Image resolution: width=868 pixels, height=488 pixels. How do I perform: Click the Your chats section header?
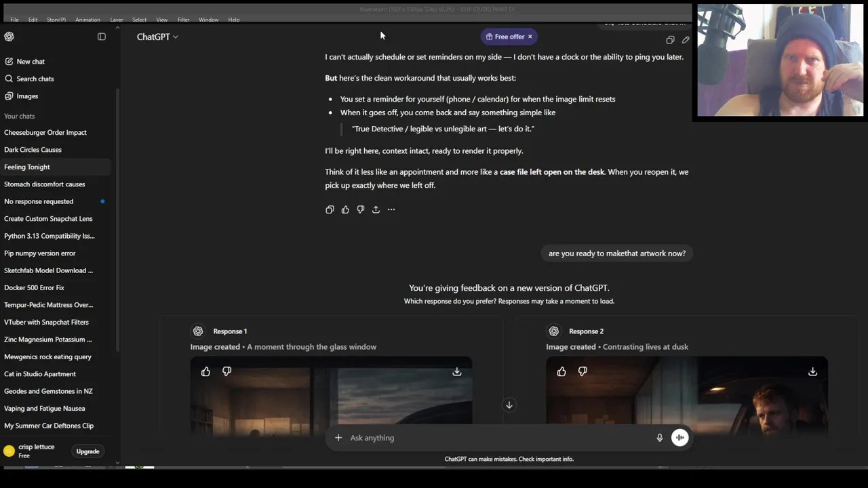tap(19, 116)
